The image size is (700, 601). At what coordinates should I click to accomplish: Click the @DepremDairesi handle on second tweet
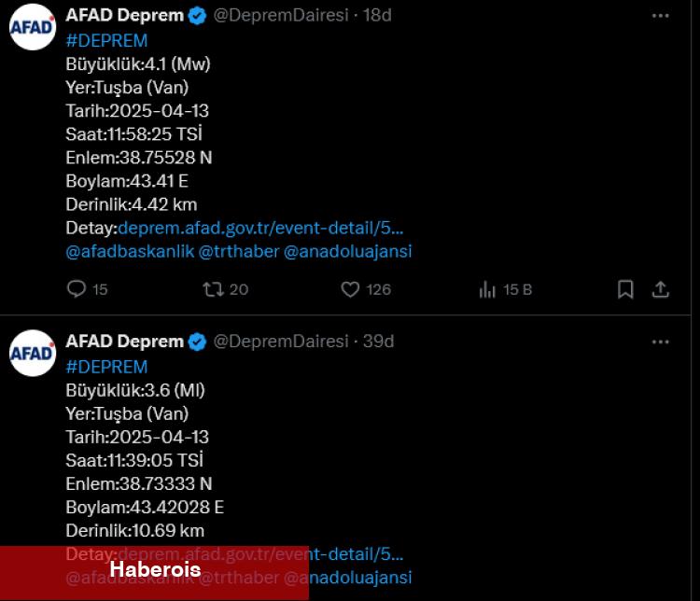[x=281, y=342]
